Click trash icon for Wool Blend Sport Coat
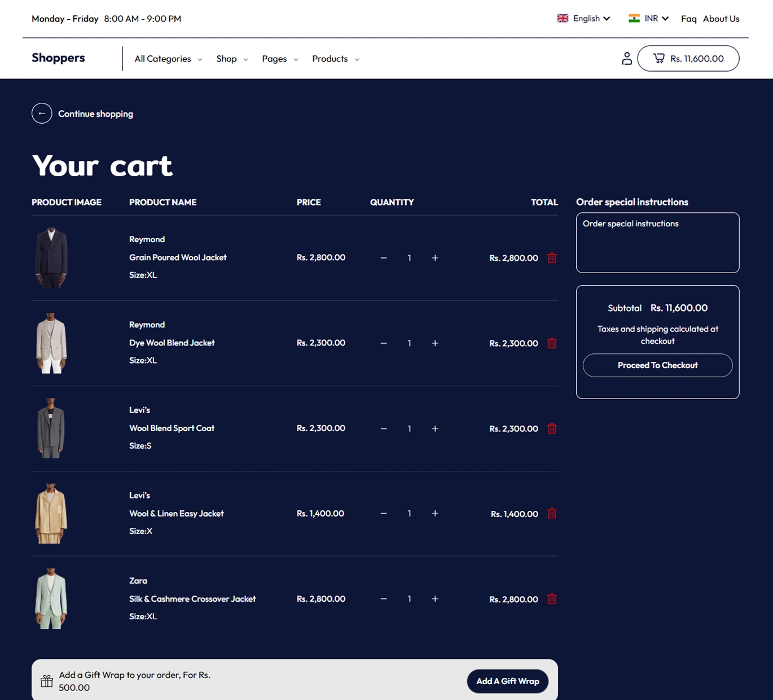 point(552,428)
